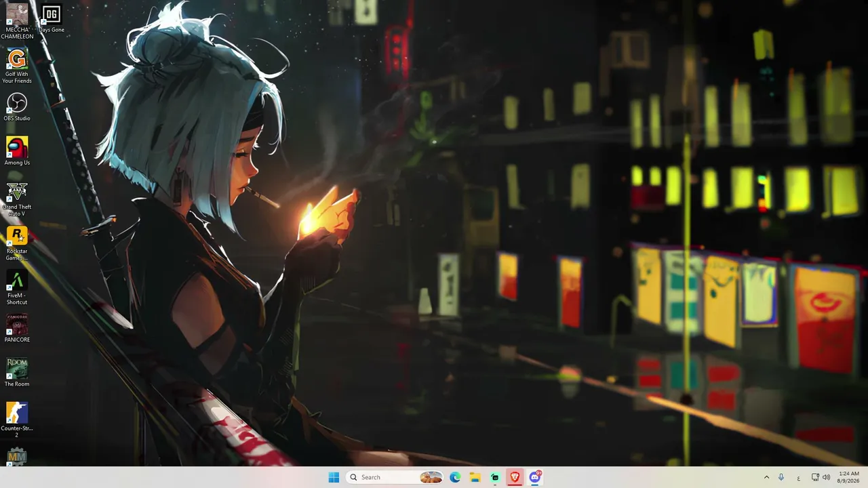Open the green robot-face app on taskbar

pos(495,477)
